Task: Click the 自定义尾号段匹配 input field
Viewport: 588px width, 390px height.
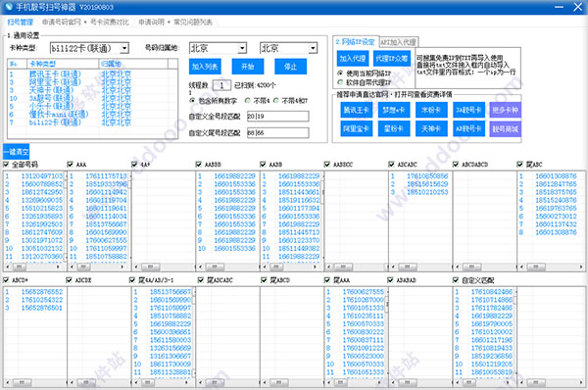Action: [278, 132]
